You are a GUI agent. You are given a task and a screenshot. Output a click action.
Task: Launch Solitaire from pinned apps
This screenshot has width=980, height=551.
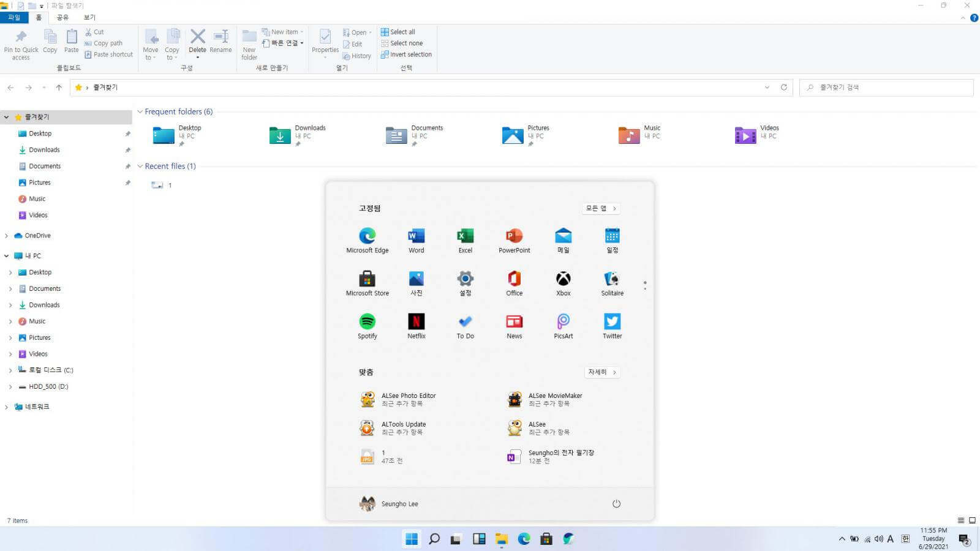click(x=612, y=283)
